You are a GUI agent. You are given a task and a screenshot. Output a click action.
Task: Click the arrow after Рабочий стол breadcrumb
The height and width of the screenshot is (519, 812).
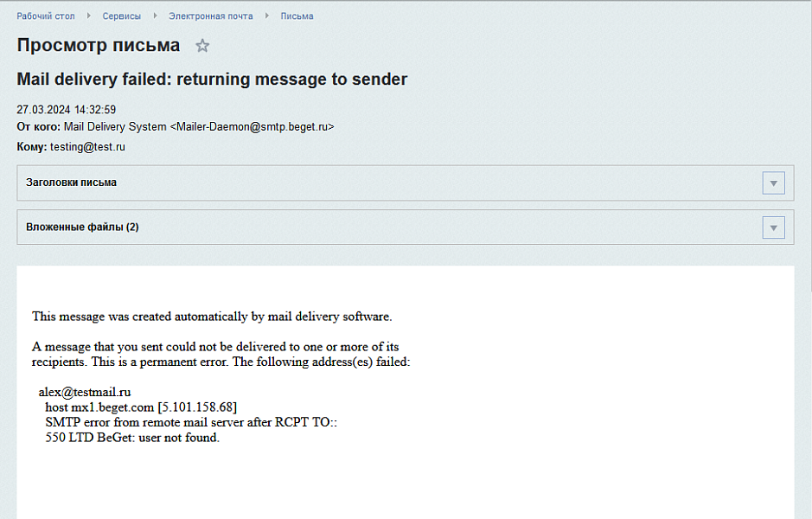(89, 16)
